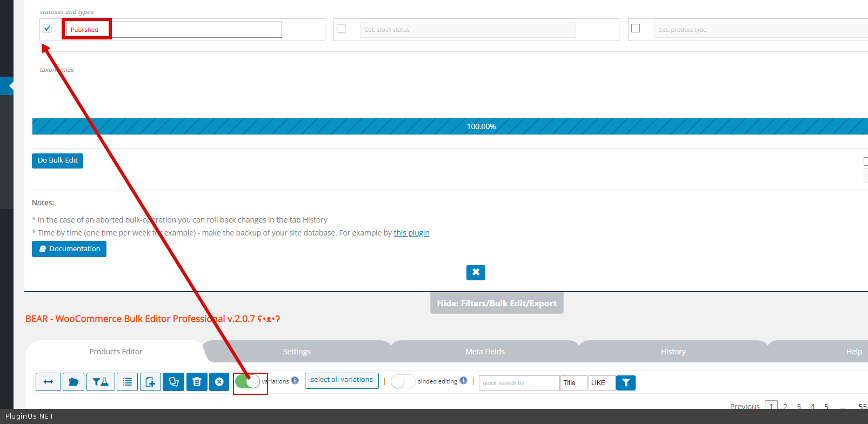Screen dimensions: 868x424
Task: Open the Set: product type dropdown
Action: 761,30
